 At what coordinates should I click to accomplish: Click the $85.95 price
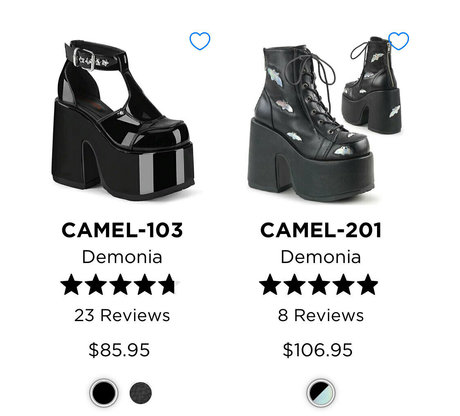coord(119,350)
